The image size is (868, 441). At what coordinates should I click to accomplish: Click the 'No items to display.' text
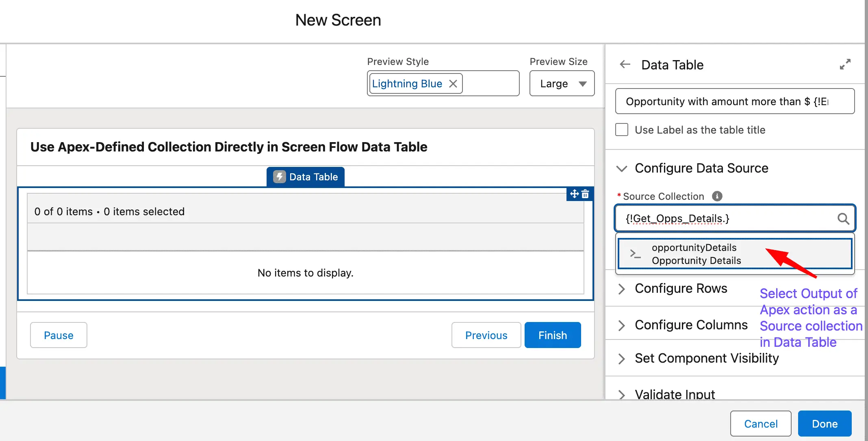[x=306, y=273]
